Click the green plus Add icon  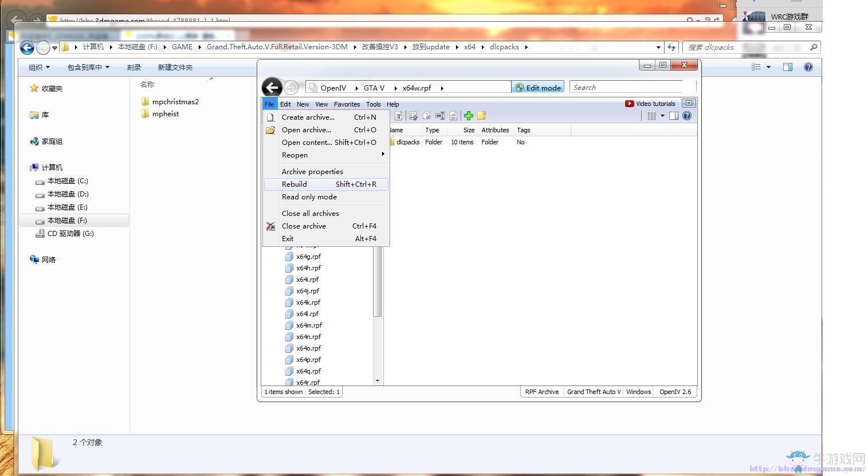click(469, 116)
